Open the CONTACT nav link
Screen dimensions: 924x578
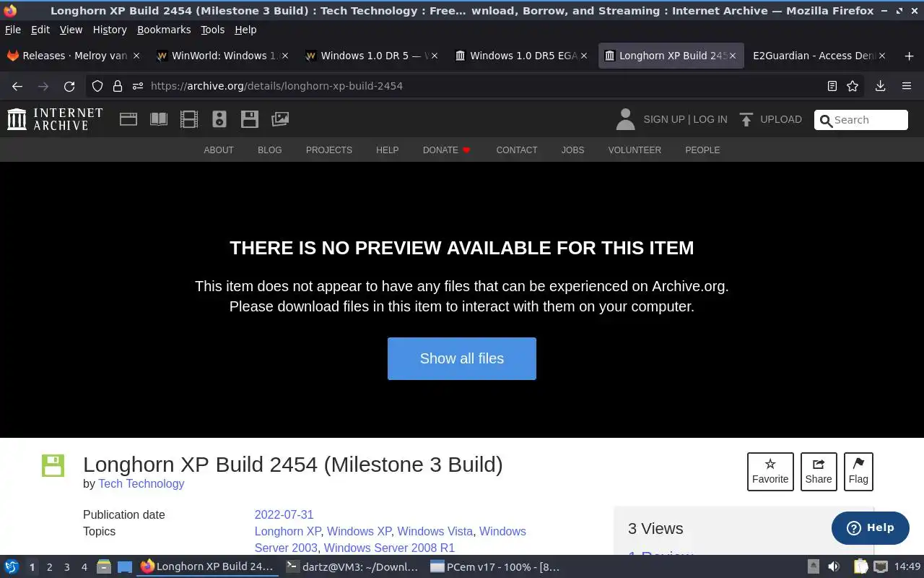517,150
